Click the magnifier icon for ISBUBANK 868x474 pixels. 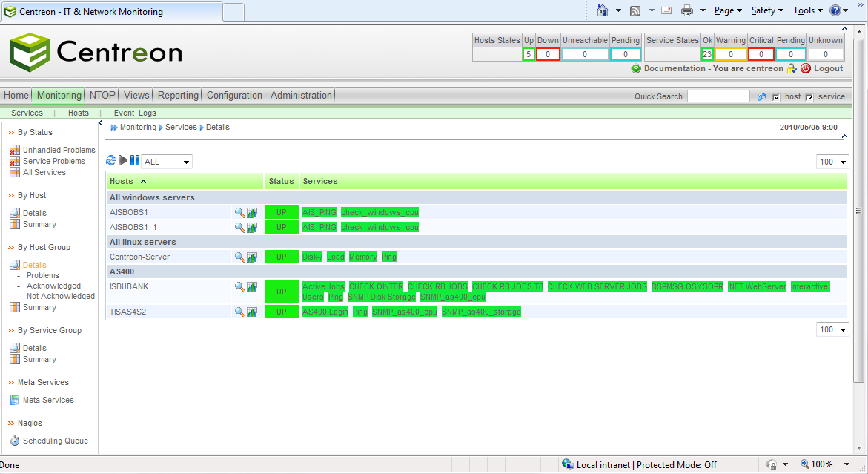239,287
